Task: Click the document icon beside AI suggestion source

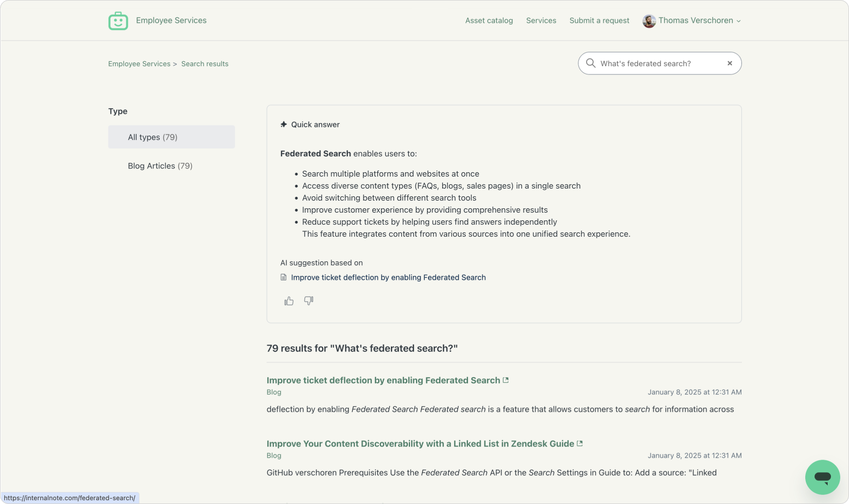Action: click(284, 278)
